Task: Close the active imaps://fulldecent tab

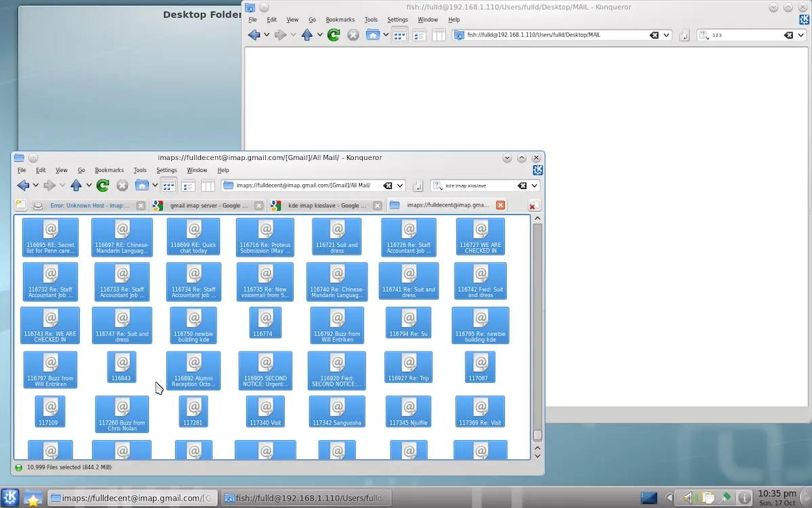Action: 501,205
